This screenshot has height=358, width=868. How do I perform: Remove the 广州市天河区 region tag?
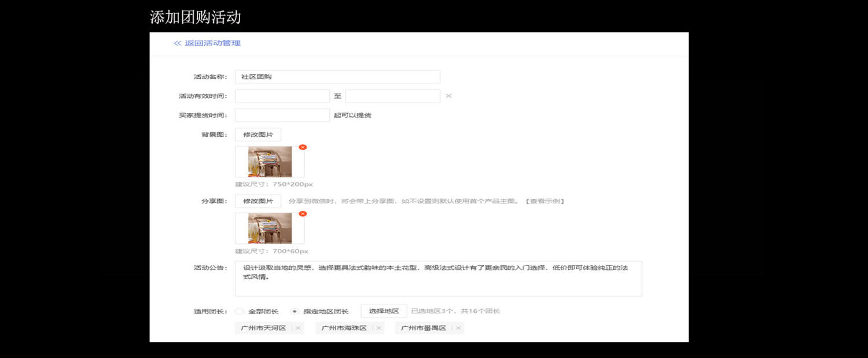(x=298, y=328)
